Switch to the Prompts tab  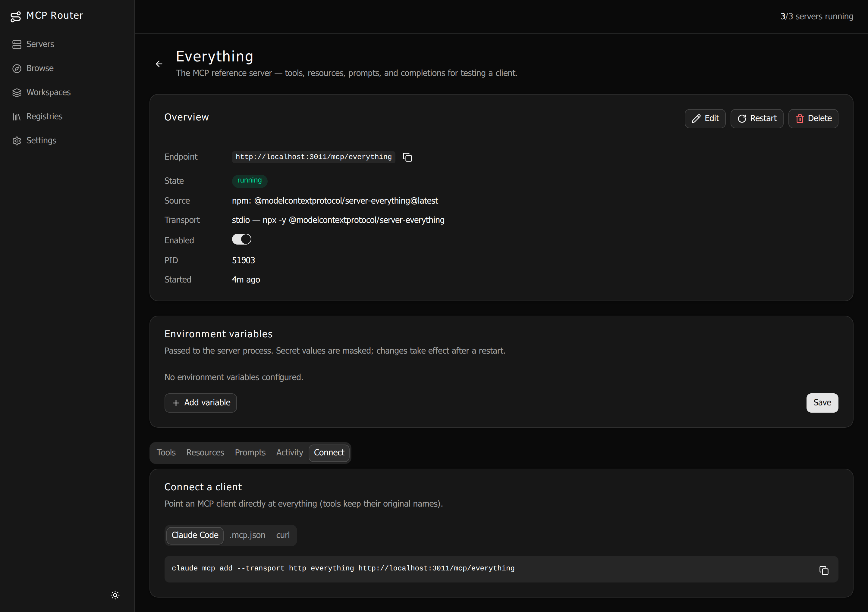pyautogui.click(x=250, y=453)
